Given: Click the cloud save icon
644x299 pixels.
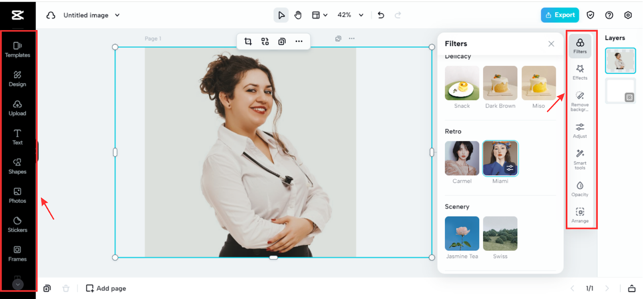Looking at the screenshot, I should point(51,15).
